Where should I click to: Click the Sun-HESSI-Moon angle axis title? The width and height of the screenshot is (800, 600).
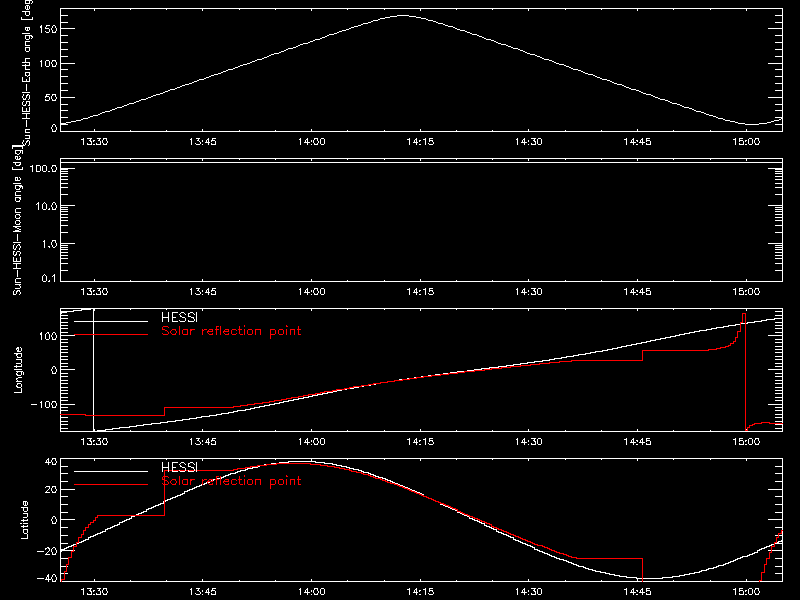pos(17,220)
